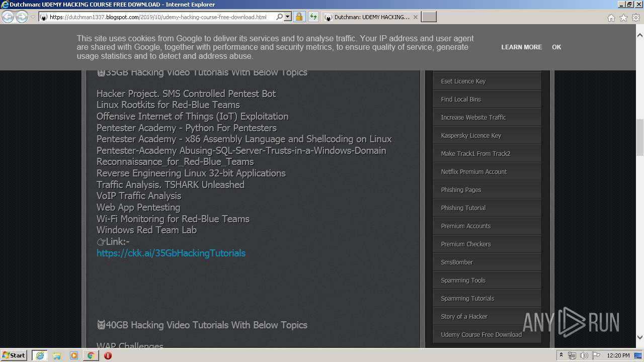Open the Favorites star icon

pos(623,18)
